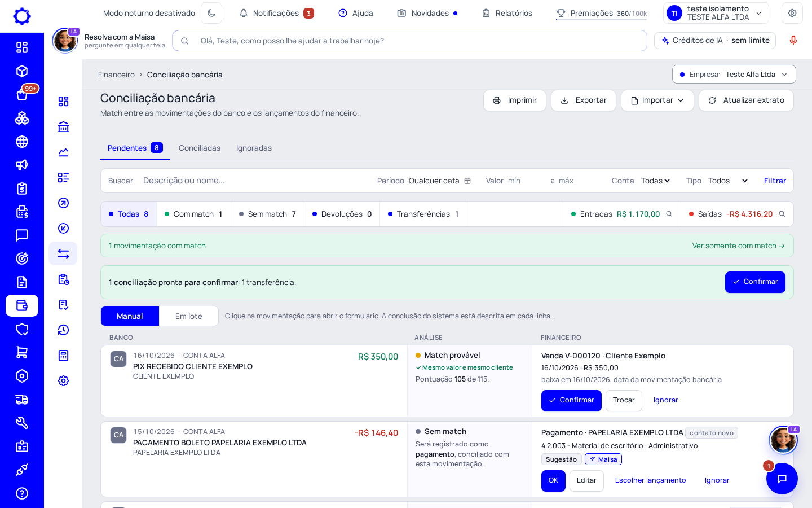Click the history clock icon in finance submenu
This screenshot has height=508, width=812.
[x=63, y=330]
